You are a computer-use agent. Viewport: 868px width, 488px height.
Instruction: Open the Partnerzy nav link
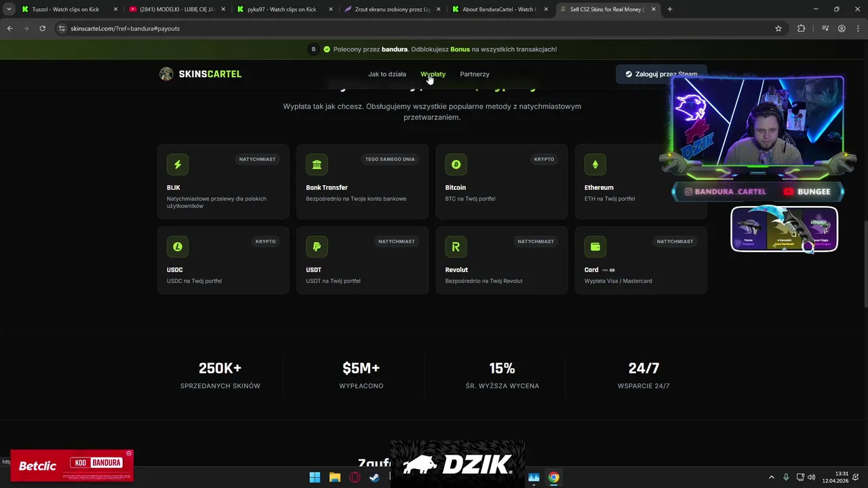pyautogui.click(x=475, y=74)
